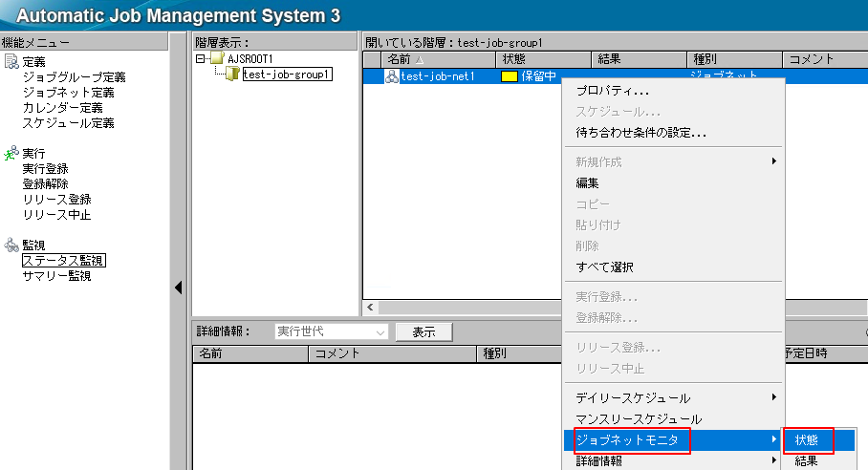Viewport: 868px width, 470px height.
Task: Open スケジュール定義
Action: click(68, 122)
